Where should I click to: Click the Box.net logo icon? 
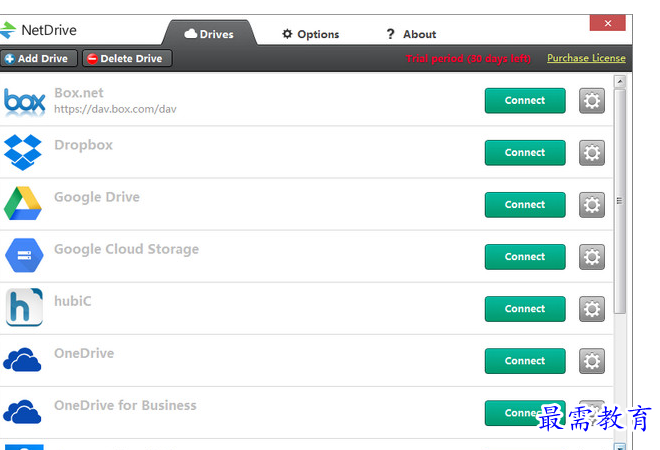pyautogui.click(x=24, y=101)
